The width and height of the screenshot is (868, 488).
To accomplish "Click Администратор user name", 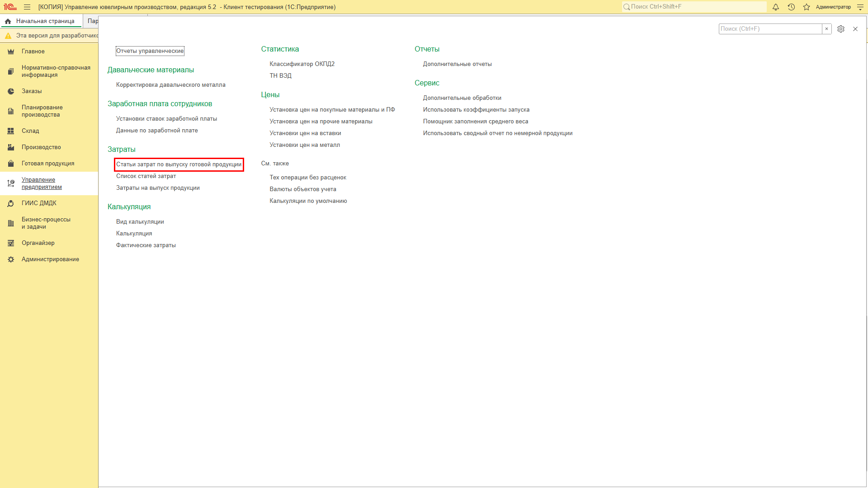I will 833,7.
